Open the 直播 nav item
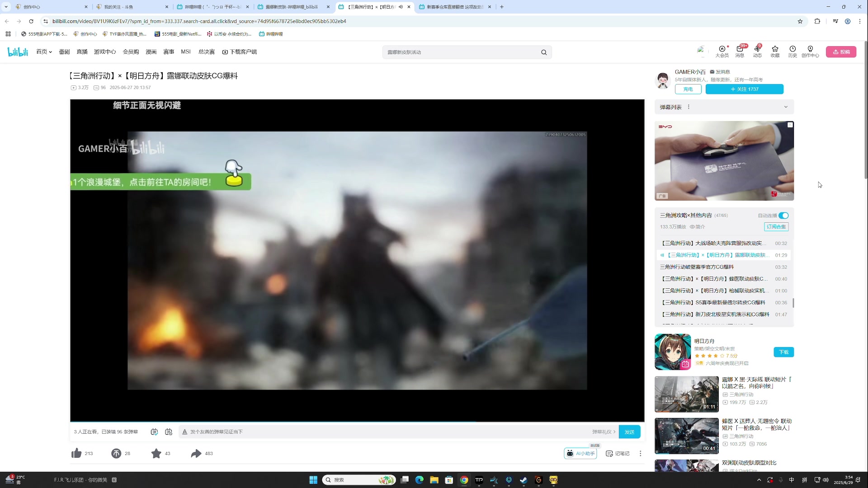 coord(82,52)
